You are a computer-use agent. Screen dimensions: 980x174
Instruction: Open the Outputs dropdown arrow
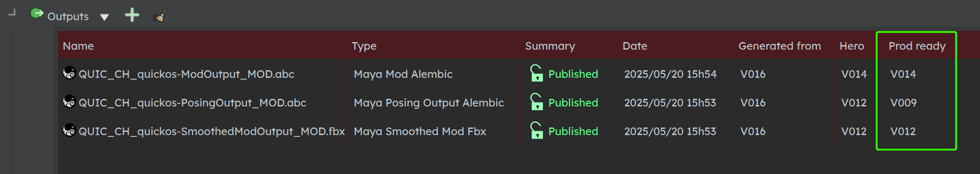click(104, 17)
